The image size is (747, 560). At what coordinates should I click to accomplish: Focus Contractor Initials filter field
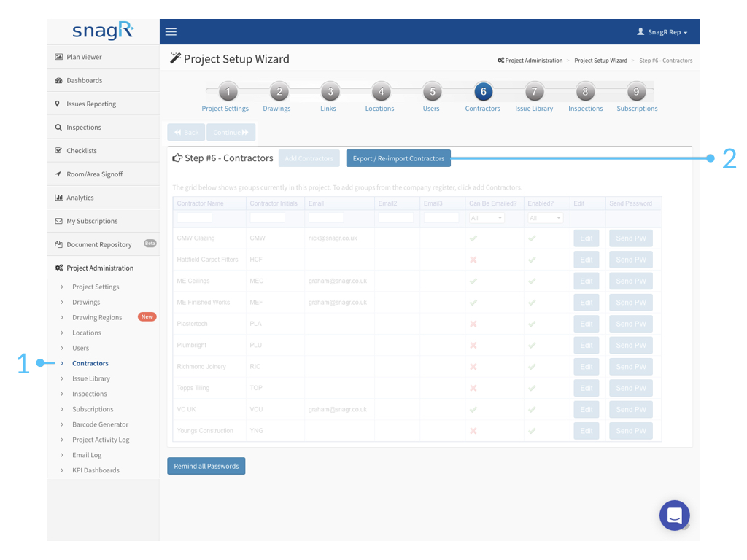point(267,217)
